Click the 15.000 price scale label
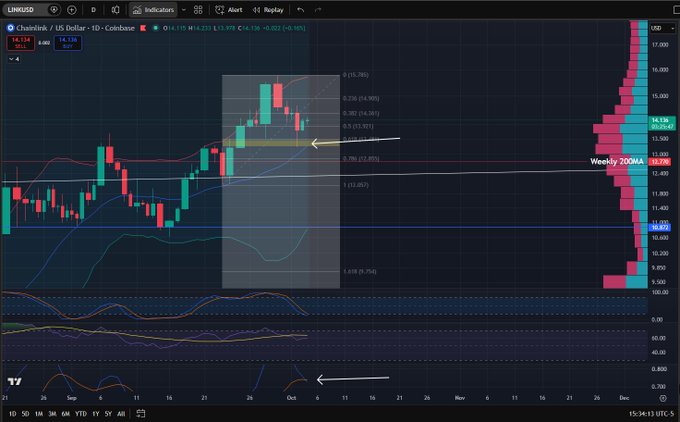The image size is (680, 422). click(660, 96)
